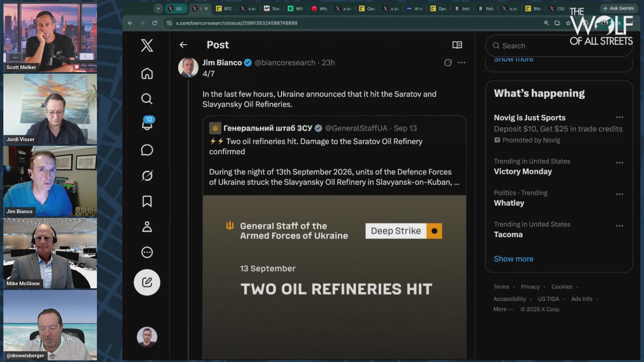
Task: Open account avatar at sidebar bottom
Action: click(147, 337)
